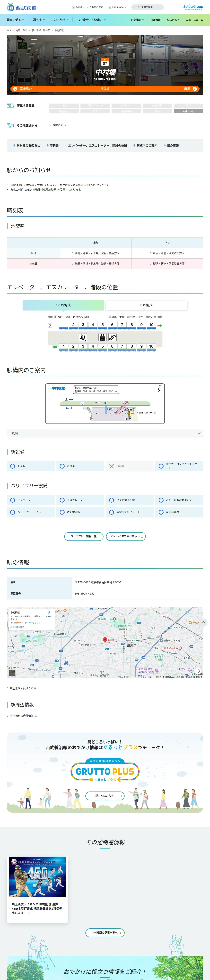This screenshot has width=210, height=980.
Task: Open the 採用情報 menu item
Action: 156,20
